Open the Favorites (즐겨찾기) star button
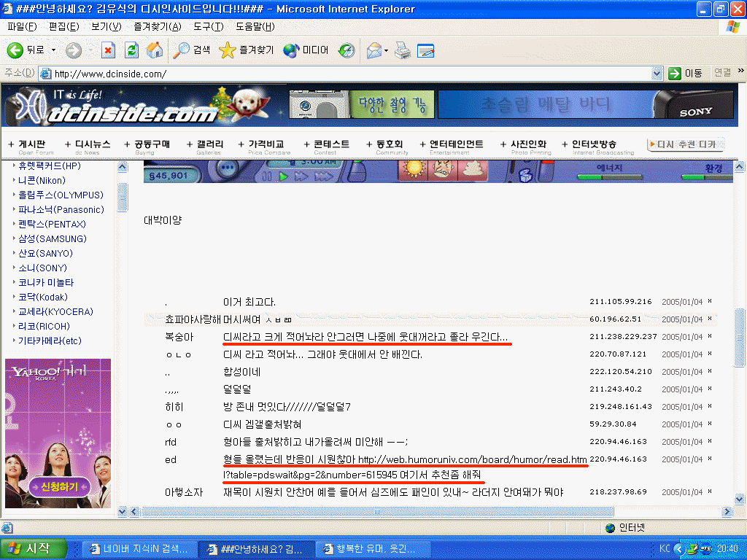This screenshot has width=747, height=560. (x=247, y=50)
